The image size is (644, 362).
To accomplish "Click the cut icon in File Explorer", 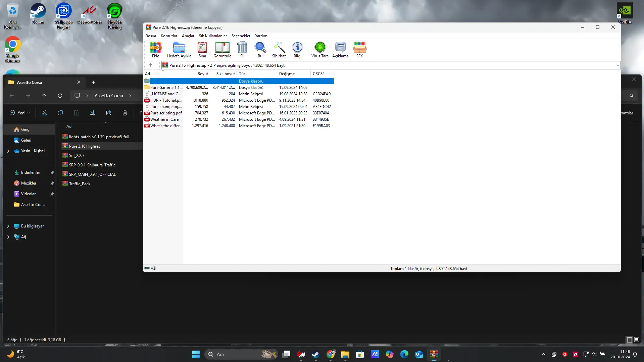I will point(44,113).
